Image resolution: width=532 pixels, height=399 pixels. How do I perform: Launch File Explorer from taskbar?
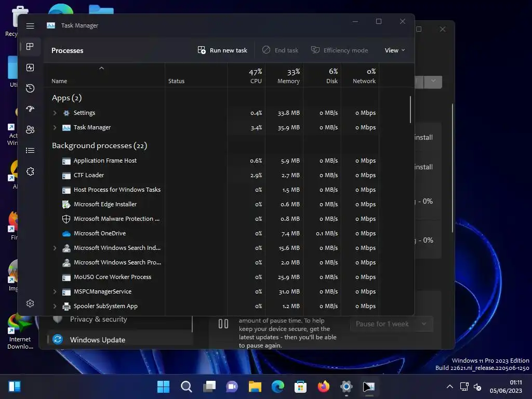[255, 387]
